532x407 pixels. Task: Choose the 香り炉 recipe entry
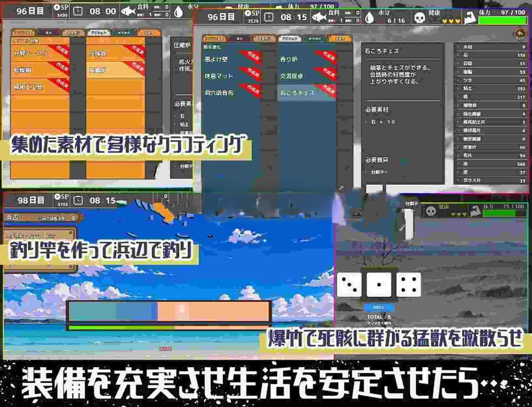(x=306, y=59)
